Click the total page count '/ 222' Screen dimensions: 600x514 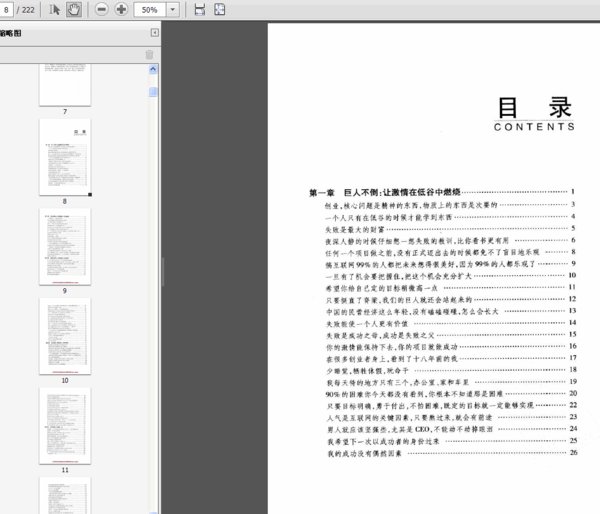click(26, 10)
